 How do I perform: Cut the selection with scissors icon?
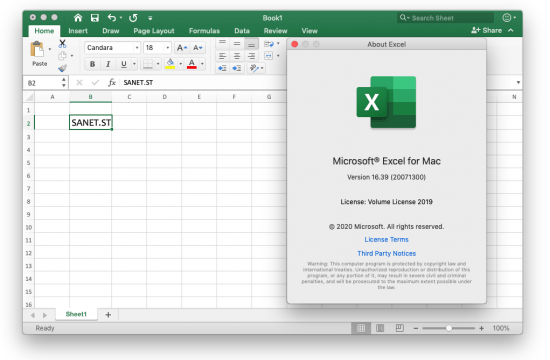point(62,44)
